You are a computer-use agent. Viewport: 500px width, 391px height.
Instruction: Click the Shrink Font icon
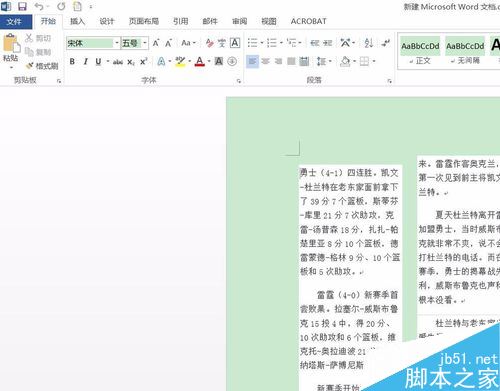tap(168, 43)
